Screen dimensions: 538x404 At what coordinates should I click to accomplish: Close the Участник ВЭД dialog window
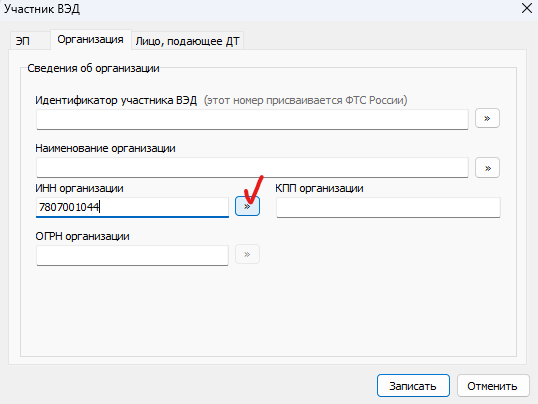pyautogui.click(x=527, y=8)
